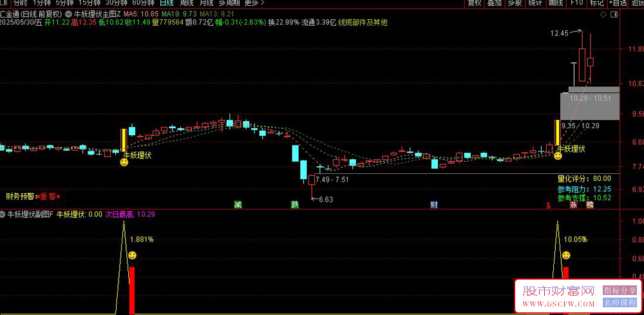The width and height of the screenshot is (644, 315).
Task: Select the 60分钟 period tab
Action: (144, 3)
